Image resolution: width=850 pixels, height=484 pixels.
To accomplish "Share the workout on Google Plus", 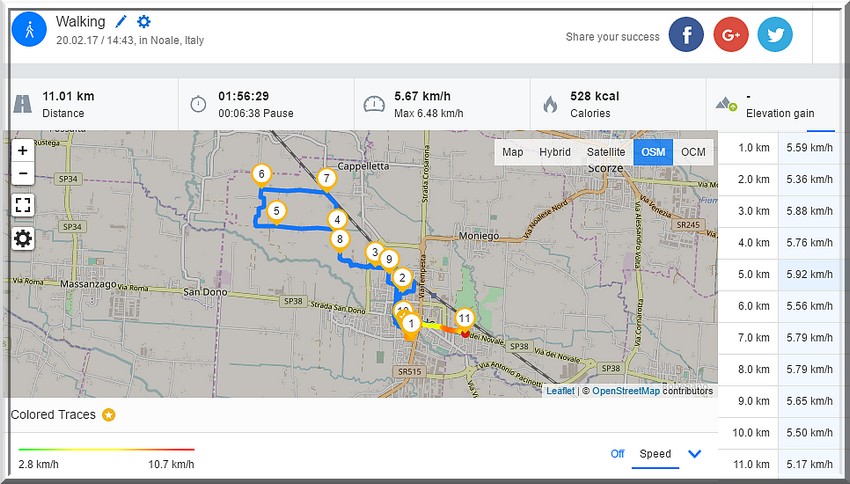I will coord(731,35).
